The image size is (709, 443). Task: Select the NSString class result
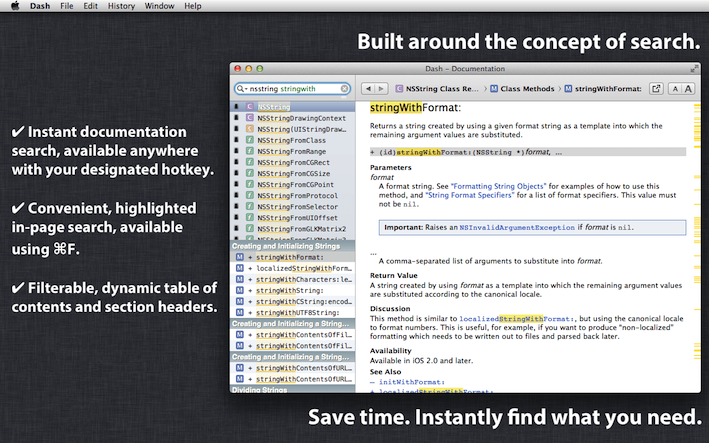click(x=293, y=107)
